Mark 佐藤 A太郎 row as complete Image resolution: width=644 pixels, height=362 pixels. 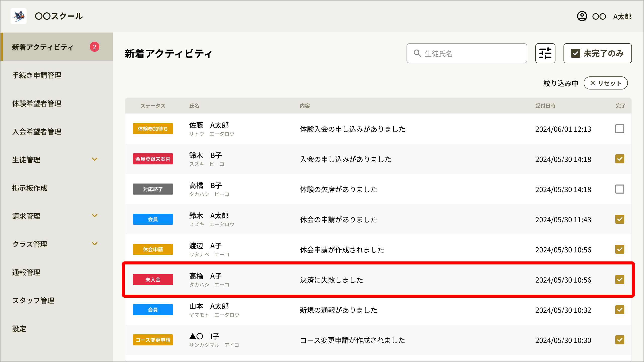tap(620, 129)
